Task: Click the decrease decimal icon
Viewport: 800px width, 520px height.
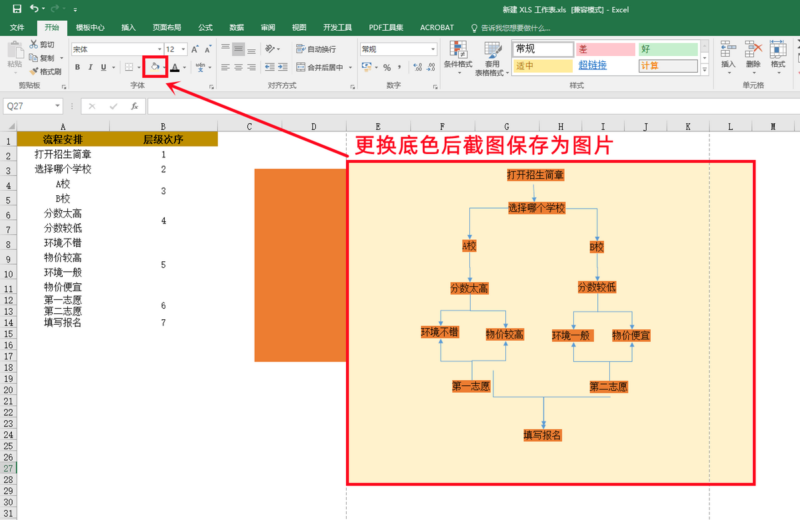Action: click(431, 67)
